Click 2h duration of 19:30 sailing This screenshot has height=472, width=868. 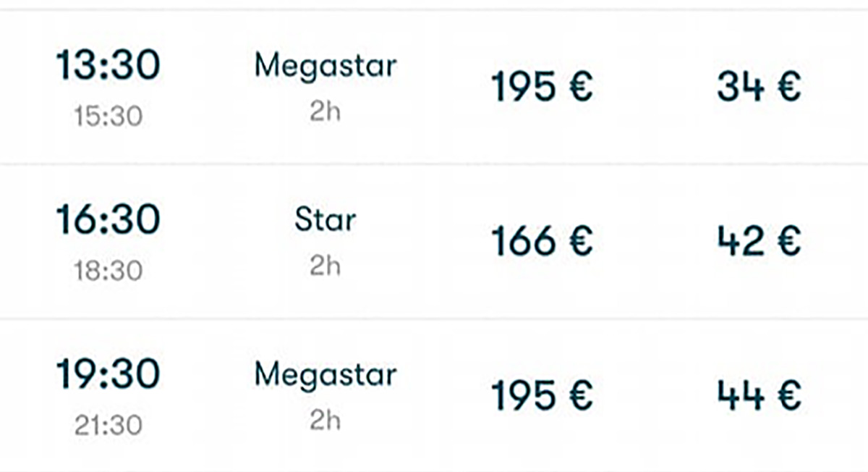click(x=325, y=421)
